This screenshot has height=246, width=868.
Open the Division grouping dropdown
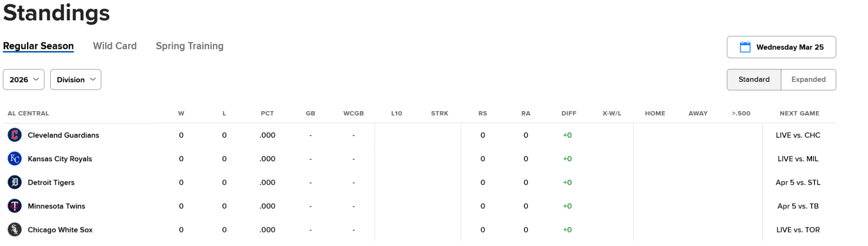tap(76, 79)
